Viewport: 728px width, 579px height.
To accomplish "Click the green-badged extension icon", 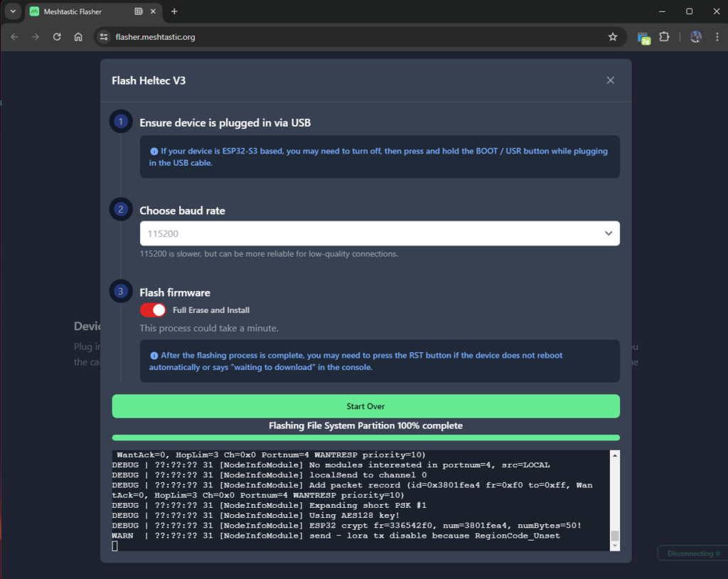I will pyautogui.click(x=643, y=38).
